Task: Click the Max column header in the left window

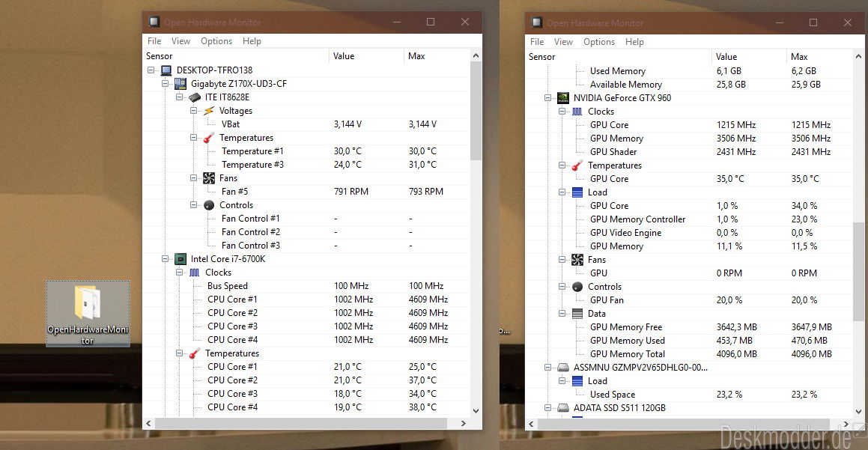Action: 437,56
